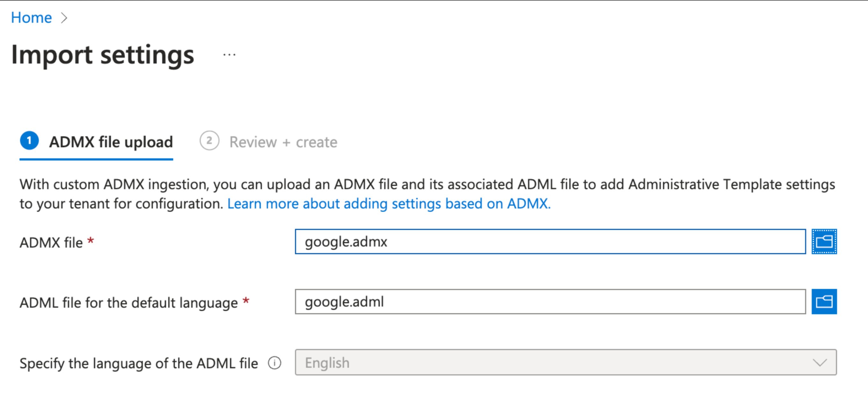Click the breadcrumb chevron after Home

pyautogui.click(x=64, y=18)
